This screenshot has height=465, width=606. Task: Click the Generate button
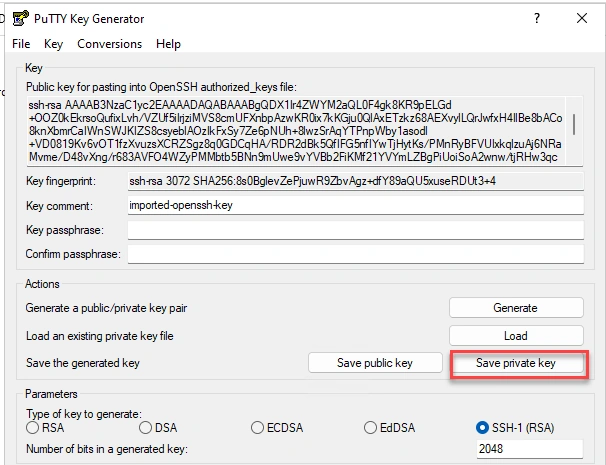tap(516, 308)
